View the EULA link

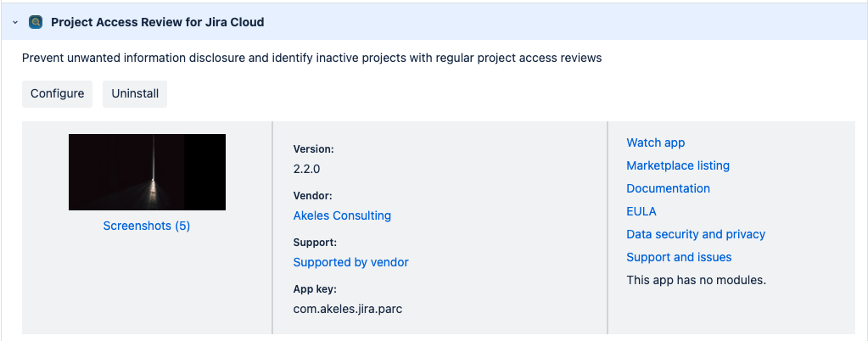pos(641,211)
